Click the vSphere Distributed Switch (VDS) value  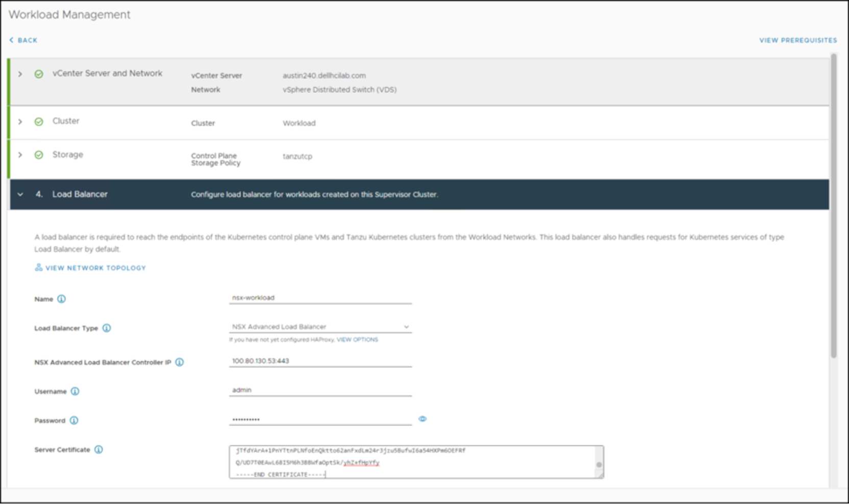(x=340, y=90)
